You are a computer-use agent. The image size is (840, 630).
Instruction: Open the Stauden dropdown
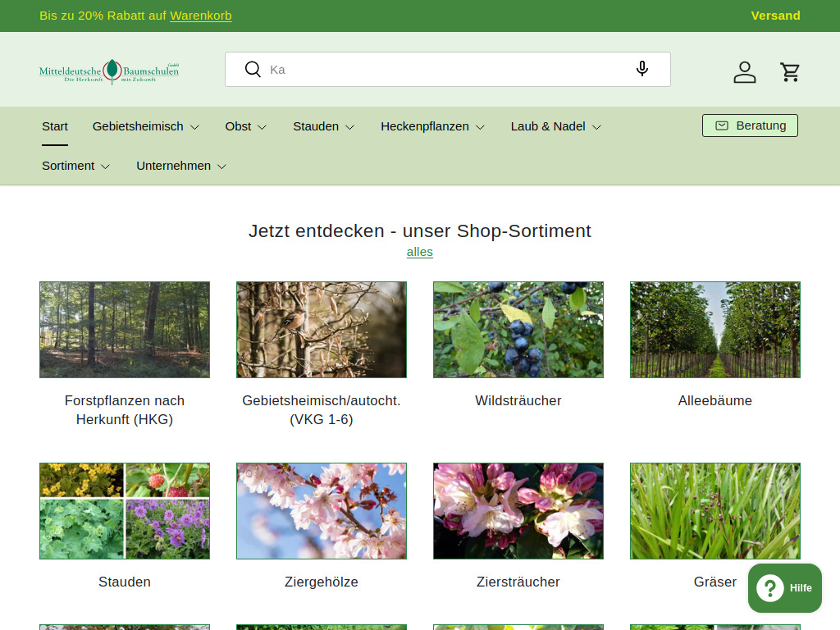323,126
